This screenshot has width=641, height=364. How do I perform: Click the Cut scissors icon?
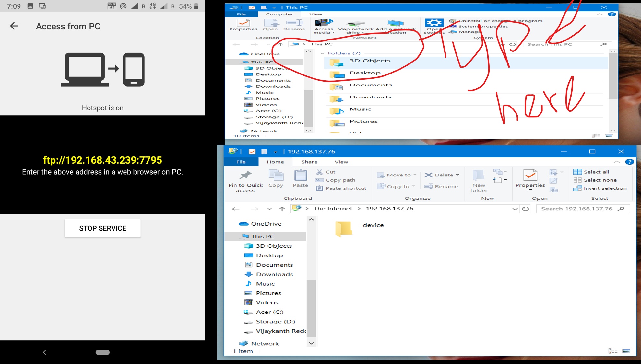(x=320, y=172)
